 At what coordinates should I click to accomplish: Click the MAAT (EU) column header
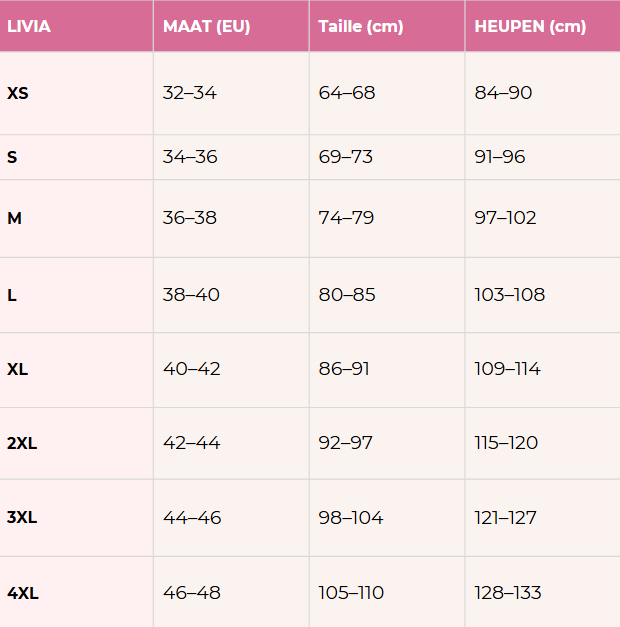pyautogui.click(x=206, y=26)
